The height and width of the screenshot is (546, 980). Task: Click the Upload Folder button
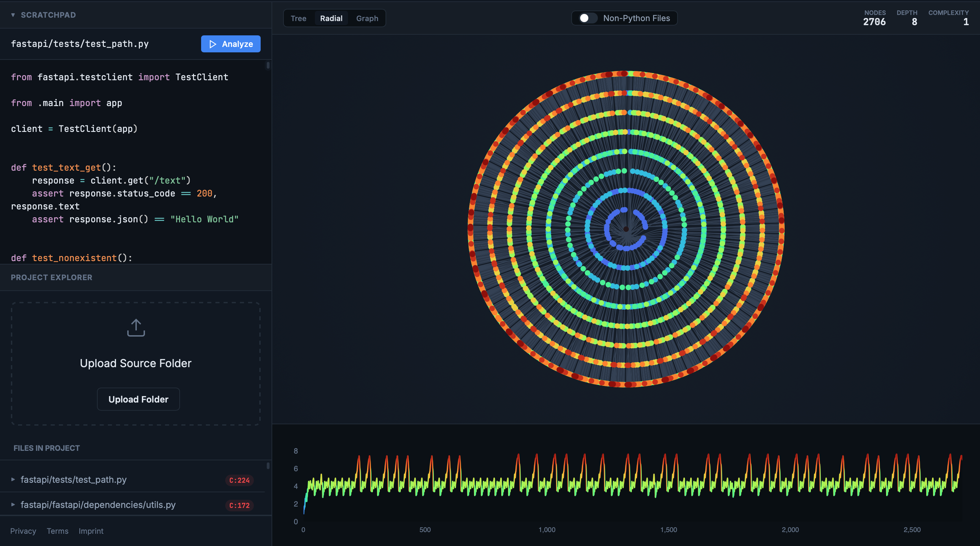click(138, 399)
